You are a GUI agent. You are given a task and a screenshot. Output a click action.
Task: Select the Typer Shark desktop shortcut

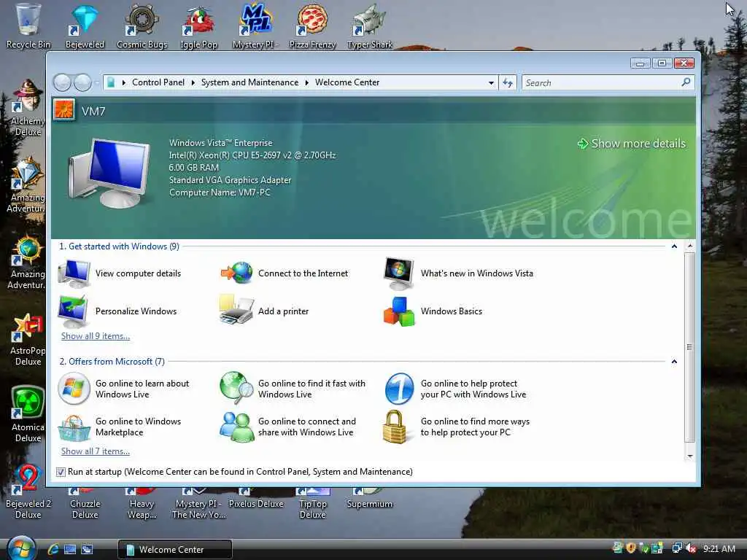tap(370, 26)
